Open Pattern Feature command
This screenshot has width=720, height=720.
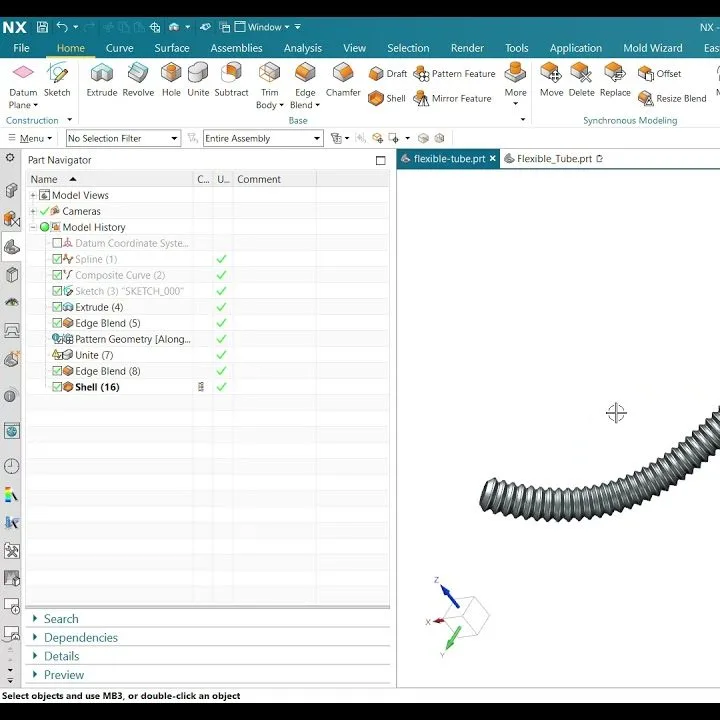[455, 73]
